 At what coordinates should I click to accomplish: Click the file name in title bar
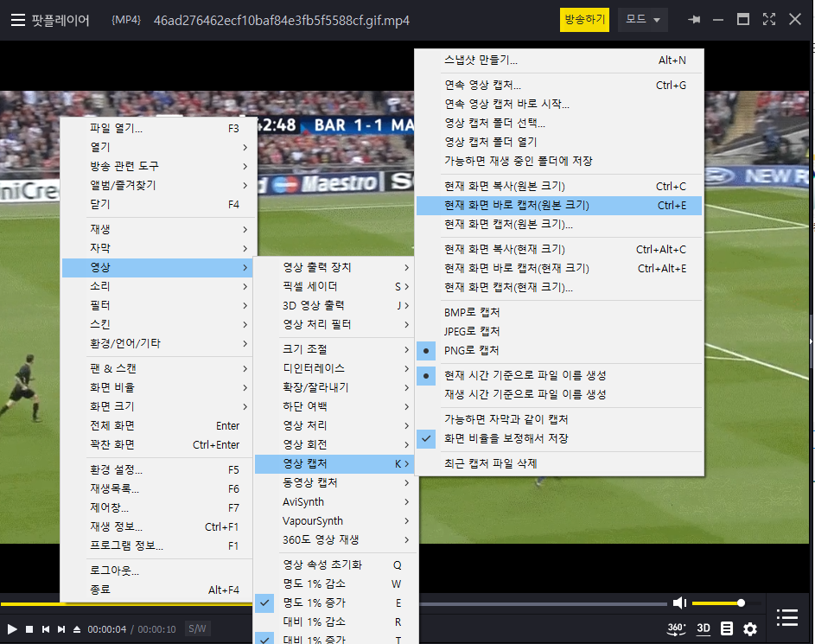click(282, 20)
